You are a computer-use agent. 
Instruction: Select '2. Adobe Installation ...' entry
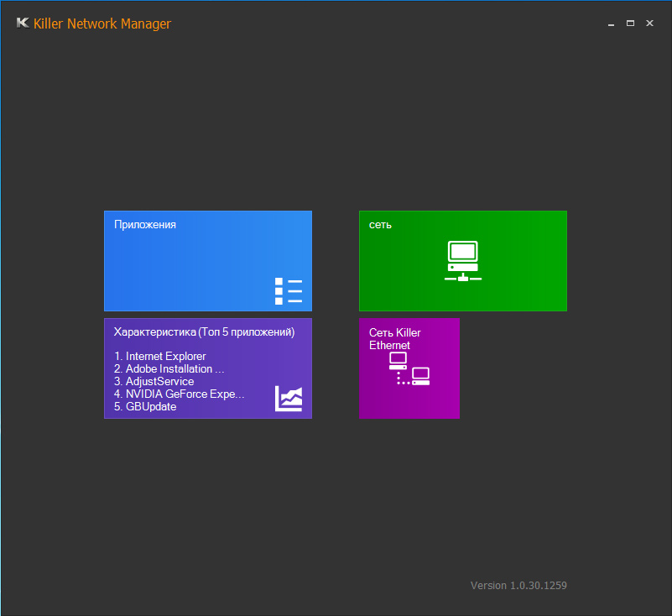click(x=169, y=368)
